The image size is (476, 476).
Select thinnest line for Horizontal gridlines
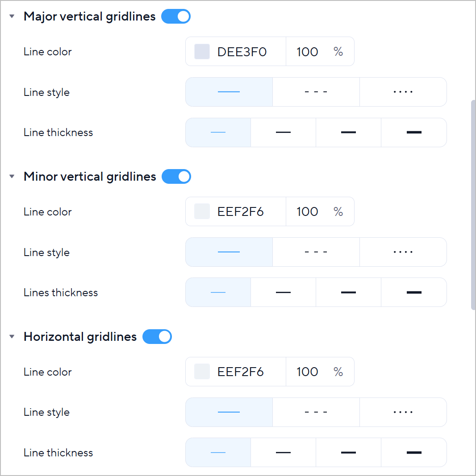(218, 453)
